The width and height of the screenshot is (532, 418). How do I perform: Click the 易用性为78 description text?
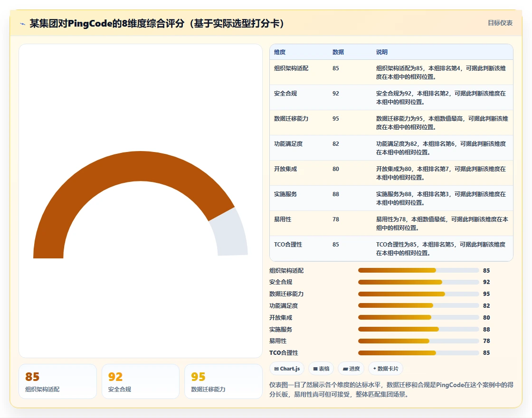click(442, 224)
